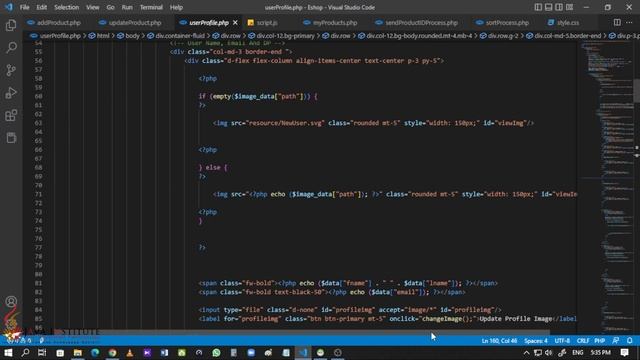
Task: Change encoding via UTF-8 status
Action: point(562,340)
